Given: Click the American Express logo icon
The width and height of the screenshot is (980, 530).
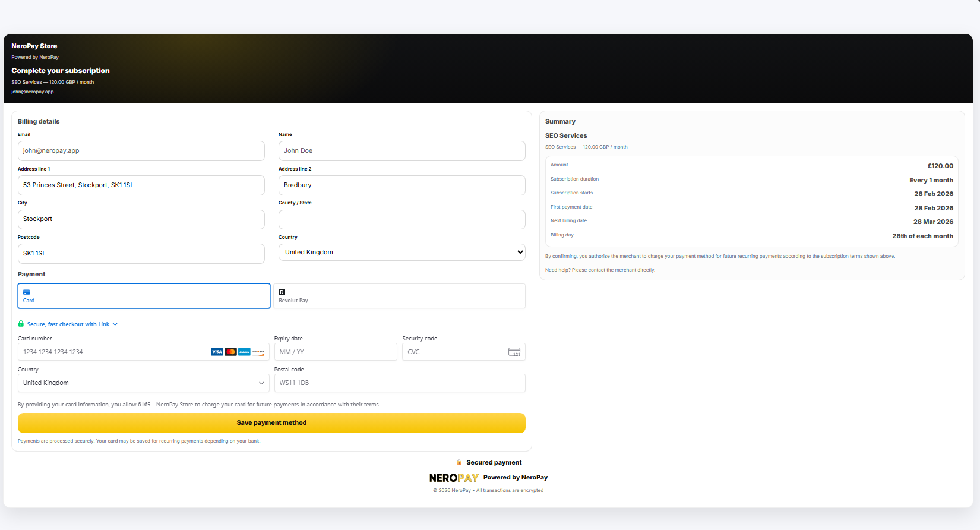Looking at the screenshot, I should 244,352.
